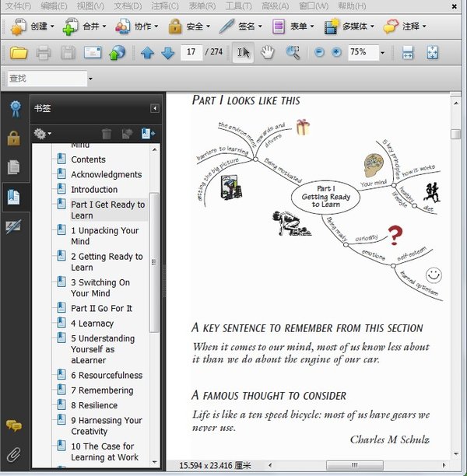The image size is (467, 476).
Task: Go to previous page with up arrow
Action: pyautogui.click(x=147, y=53)
